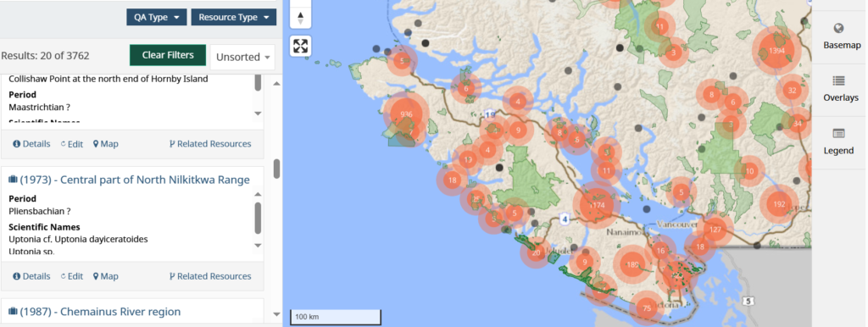868x327 pixels.
Task: Select the 936 cluster marker on map
Action: point(406,114)
